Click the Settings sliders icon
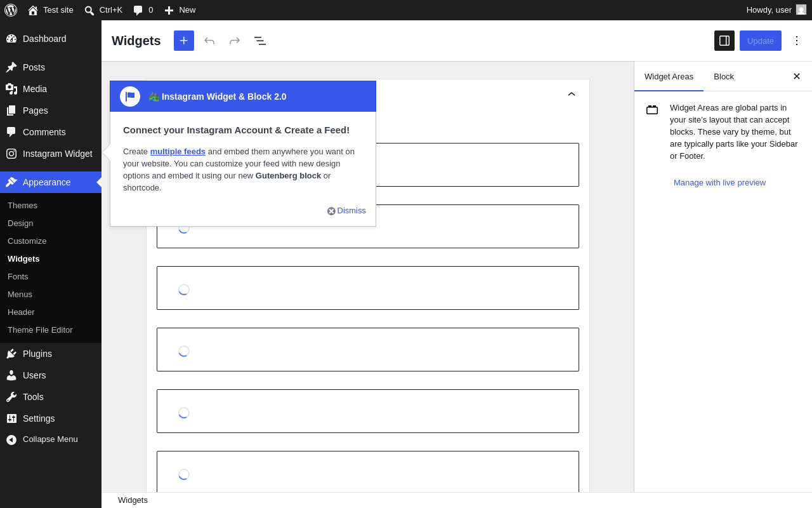This screenshot has height=508, width=812. 11,418
